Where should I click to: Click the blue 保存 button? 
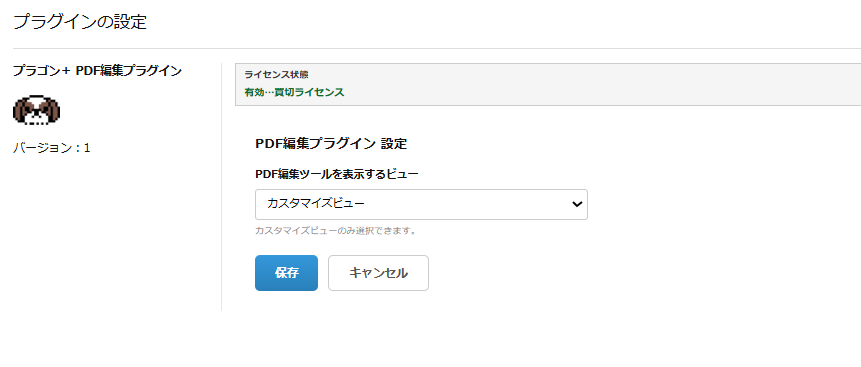pyautogui.click(x=286, y=273)
